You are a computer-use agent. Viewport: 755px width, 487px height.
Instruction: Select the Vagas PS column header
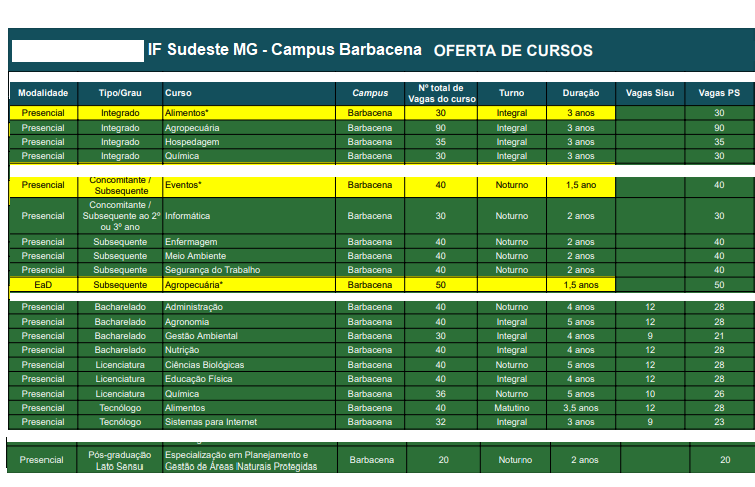(x=718, y=93)
